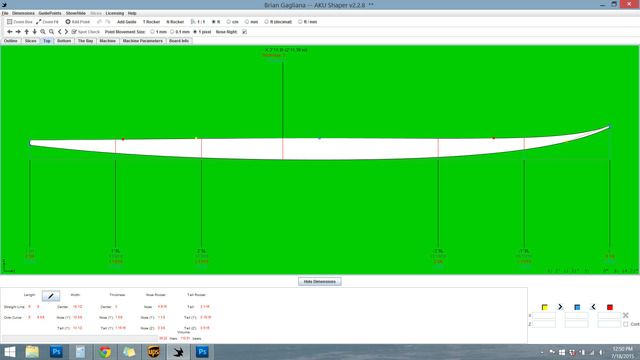Switch to the Bottom tab
This screenshot has height=360, width=640.
[x=64, y=41]
